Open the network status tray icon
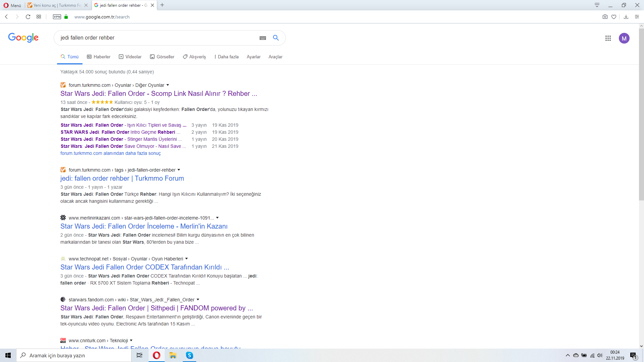 tap(592, 355)
